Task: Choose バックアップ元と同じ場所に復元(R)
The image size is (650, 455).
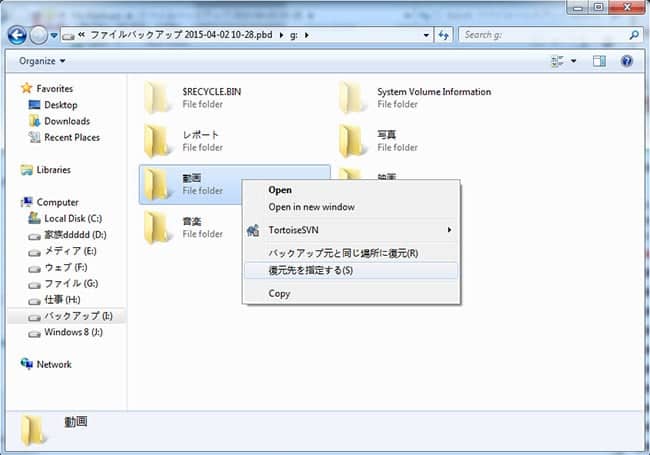Action: click(x=351, y=253)
